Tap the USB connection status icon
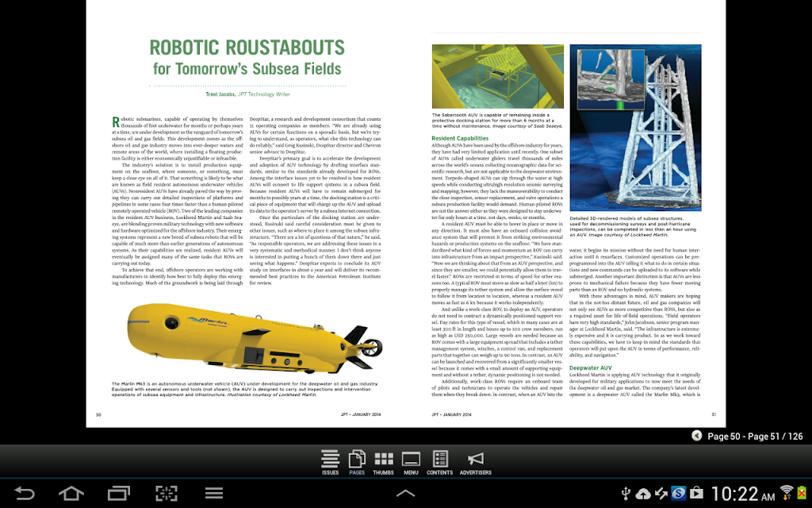This screenshot has width=812, height=508. [626, 494]
